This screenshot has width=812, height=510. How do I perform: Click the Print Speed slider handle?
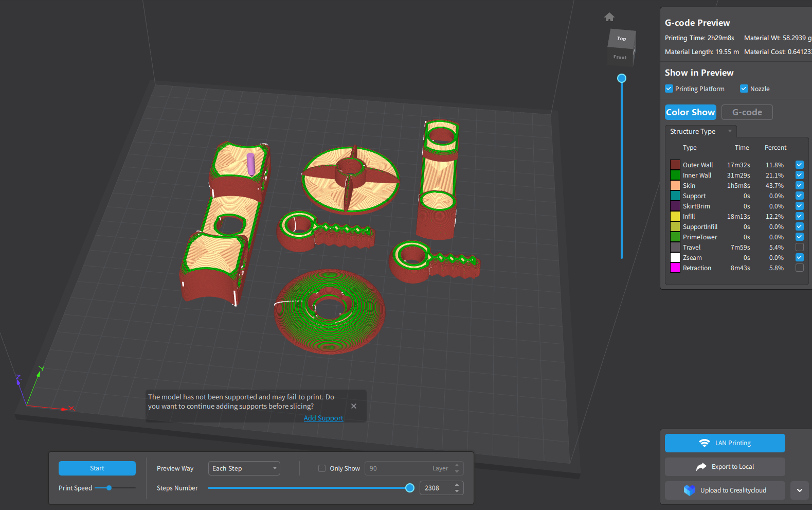(109, 488)
